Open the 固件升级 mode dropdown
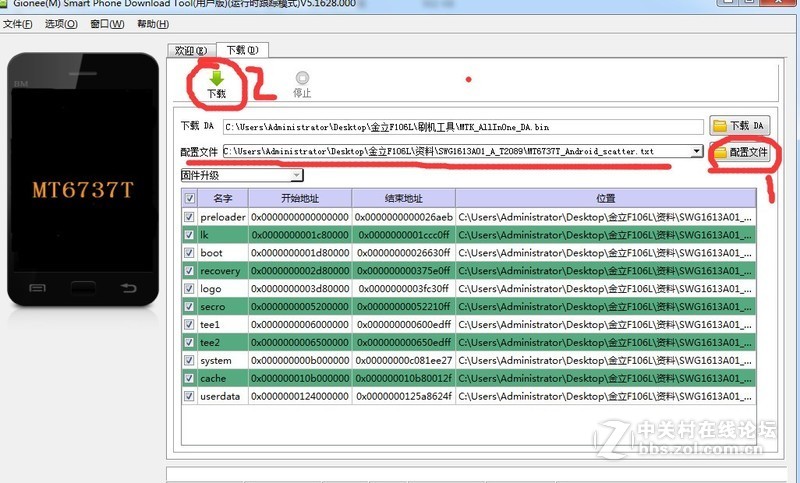This screenshot has width=800, height=483. pos(242,175)
